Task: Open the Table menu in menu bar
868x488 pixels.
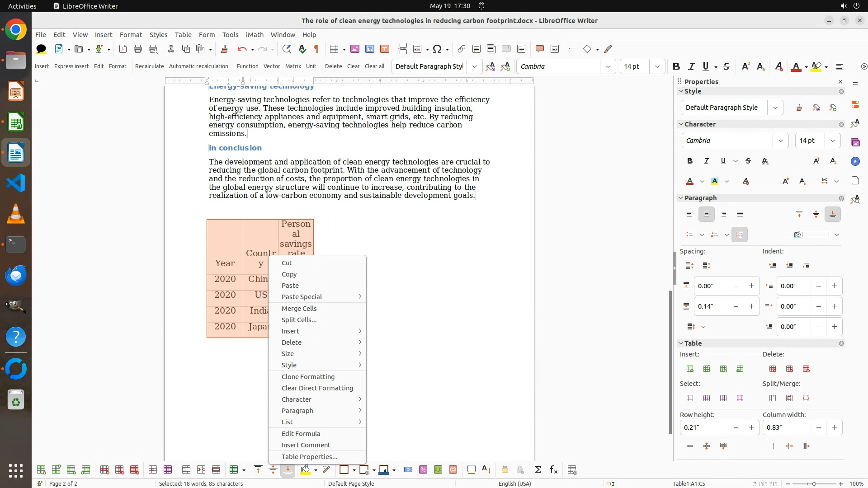Action: [183, 34]
